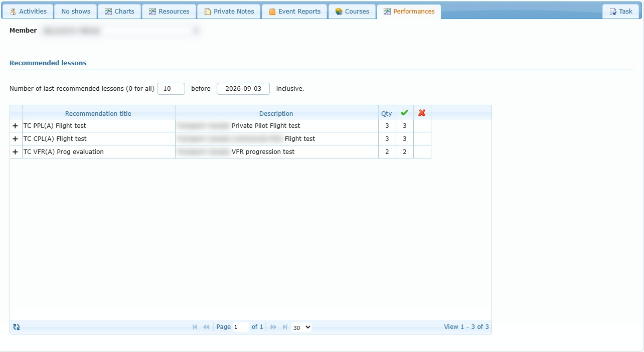Viewport: 644px width, 352px height.
Task: Select the Performances tab
Action: click(409, 12)
